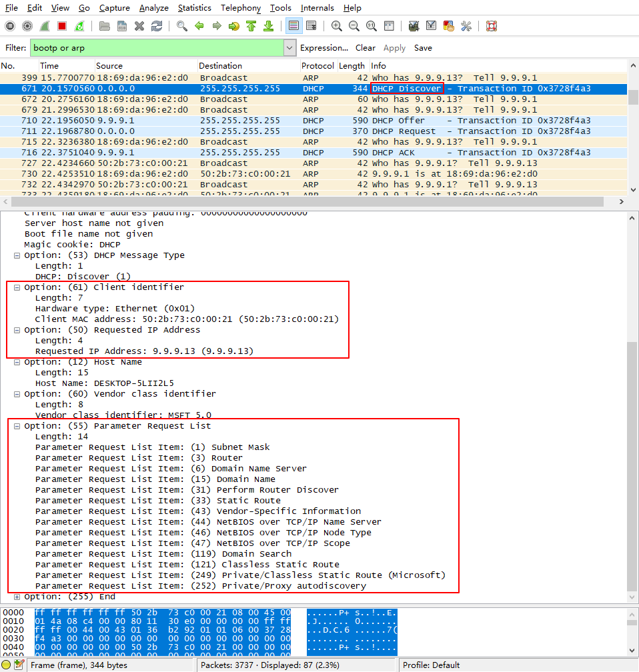Edit capture filters icon
The width and height of the screenshot is (639, 672).
click(414, 26)
